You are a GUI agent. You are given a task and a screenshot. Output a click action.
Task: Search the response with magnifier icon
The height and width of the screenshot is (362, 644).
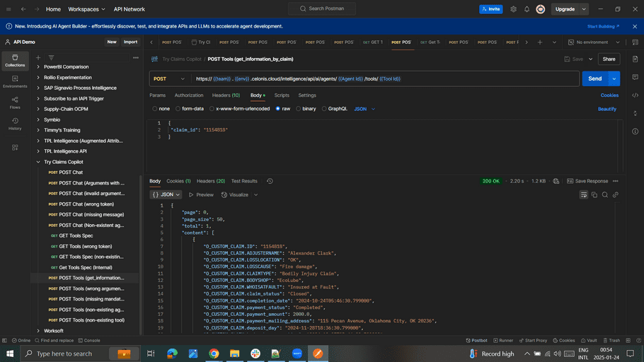click(605, 194)
